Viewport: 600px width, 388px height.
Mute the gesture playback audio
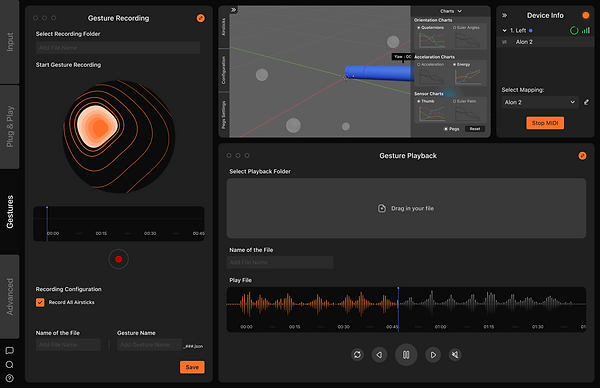pos(455,355)
